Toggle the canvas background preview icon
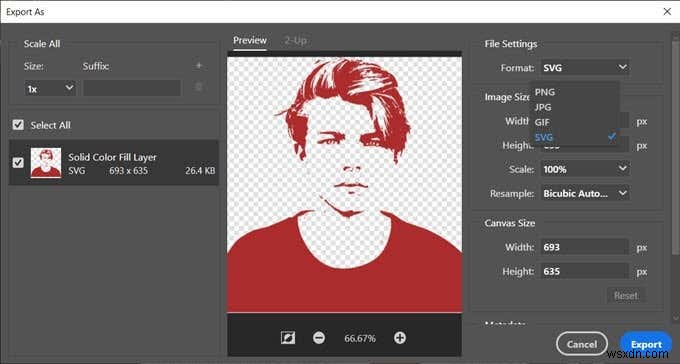The height and width of the screenshot is (364, 680). [x=288, y=338]
